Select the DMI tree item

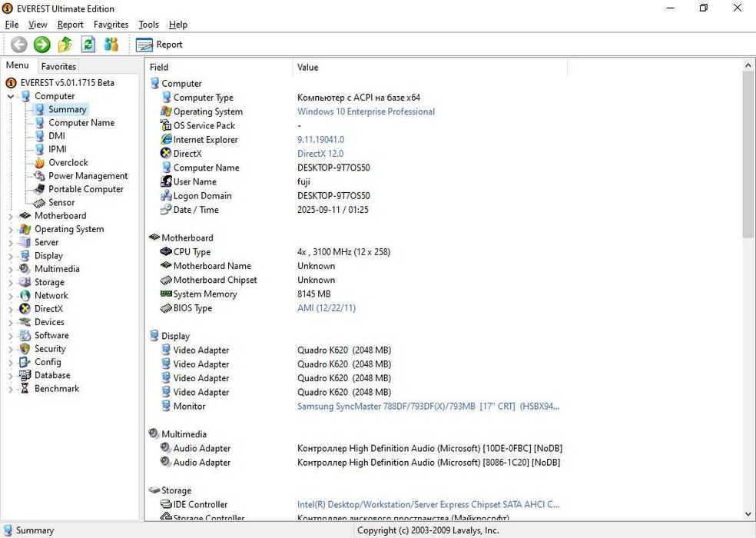56,136
